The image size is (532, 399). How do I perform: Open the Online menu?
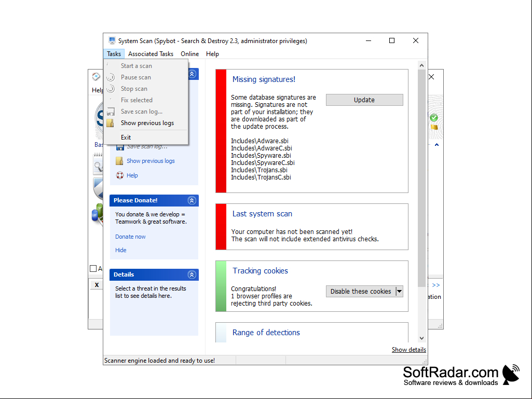(x=189, y=53)
